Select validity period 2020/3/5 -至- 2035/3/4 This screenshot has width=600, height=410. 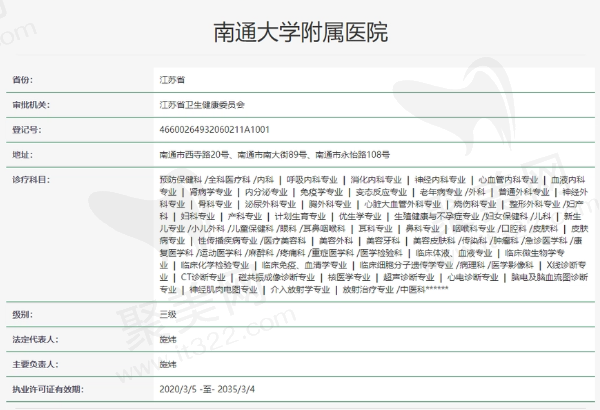(x=207, y=389)
